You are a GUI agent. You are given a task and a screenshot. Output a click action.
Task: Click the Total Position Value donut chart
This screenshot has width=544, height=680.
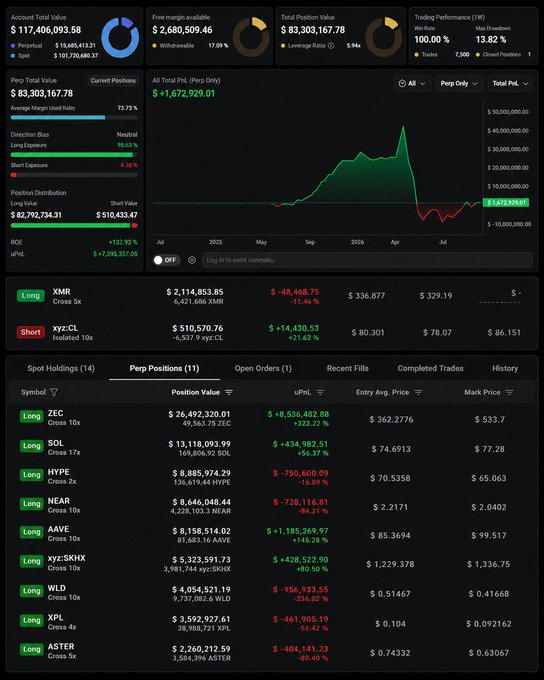click(383, 37)
